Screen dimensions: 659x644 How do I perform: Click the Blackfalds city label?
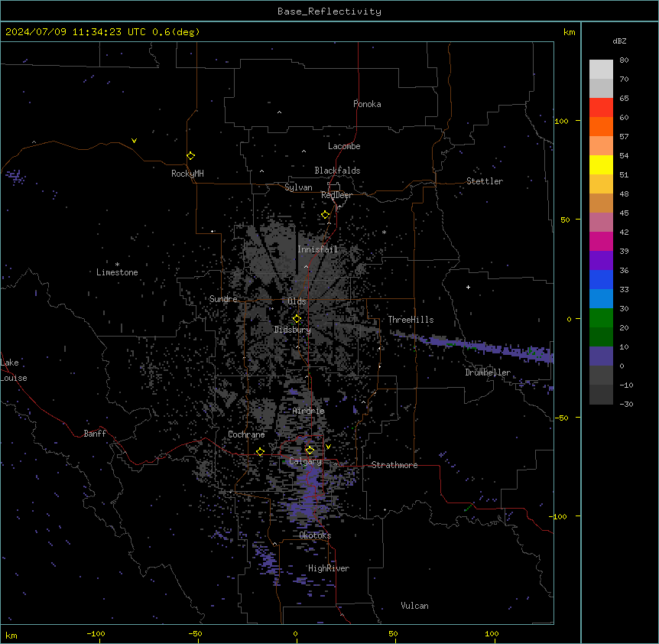click(337, 171)
